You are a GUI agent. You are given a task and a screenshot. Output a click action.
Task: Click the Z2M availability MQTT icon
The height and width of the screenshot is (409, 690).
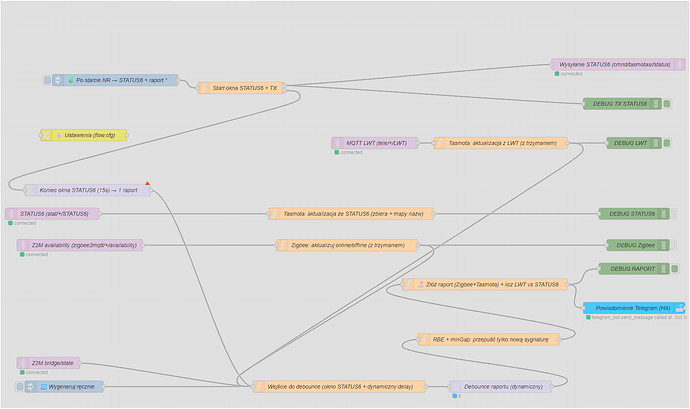pos(23,245)
